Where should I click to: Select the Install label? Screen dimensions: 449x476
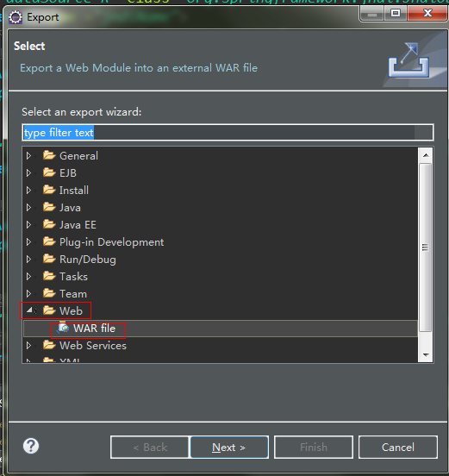pos(74,191)
